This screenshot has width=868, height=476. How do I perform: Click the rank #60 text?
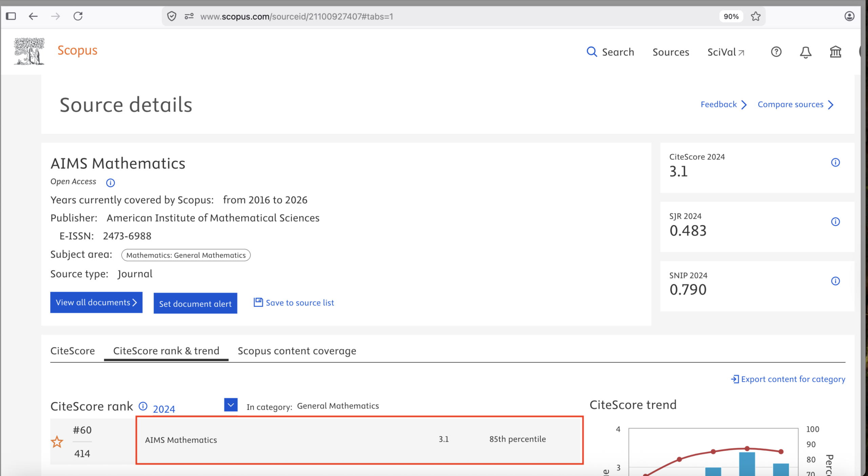tap(82, 430)
